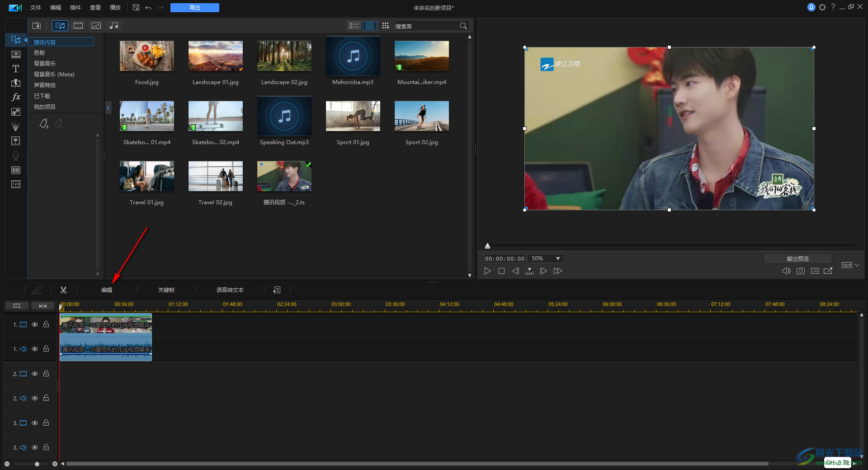
Task: Open the 插件 menu
Action: coord(75,8)
